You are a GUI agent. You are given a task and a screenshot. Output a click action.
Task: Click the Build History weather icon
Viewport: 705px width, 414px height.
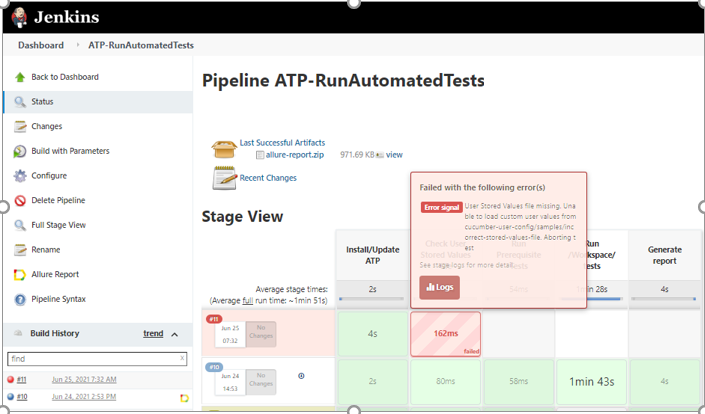pos(18,333)
